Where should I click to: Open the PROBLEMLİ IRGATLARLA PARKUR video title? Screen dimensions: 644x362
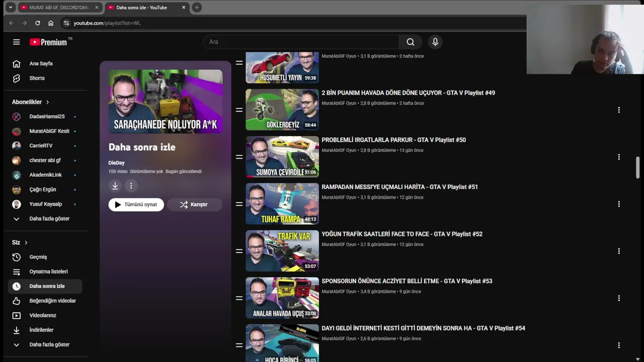[x=393, y=140]
